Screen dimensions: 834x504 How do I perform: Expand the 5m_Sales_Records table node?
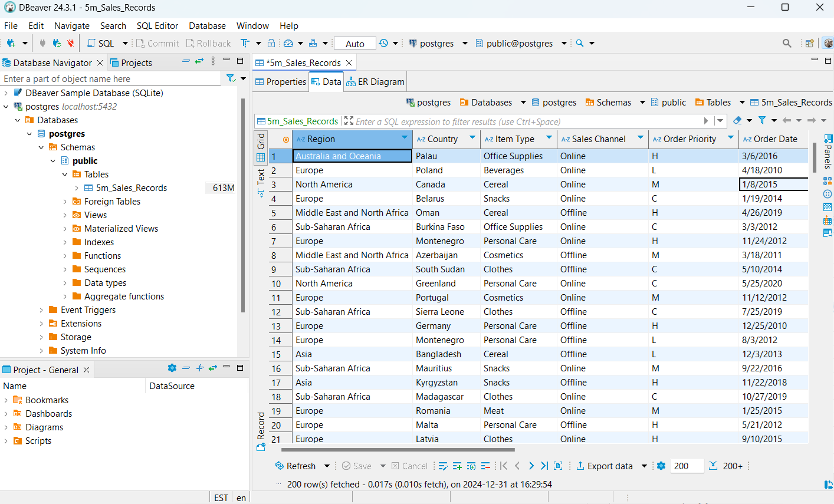[x=75, y=187]
